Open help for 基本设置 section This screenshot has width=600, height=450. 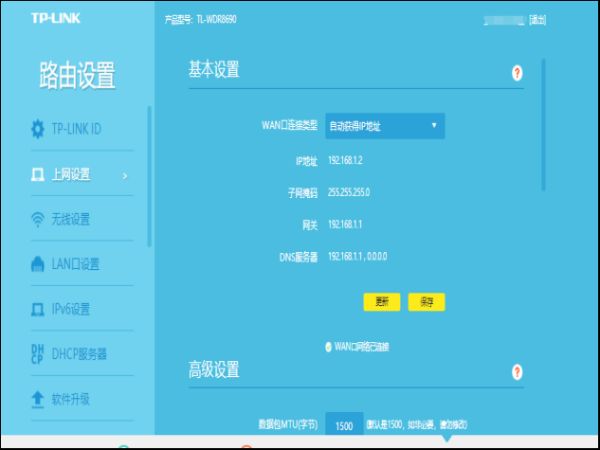[517, 73]
